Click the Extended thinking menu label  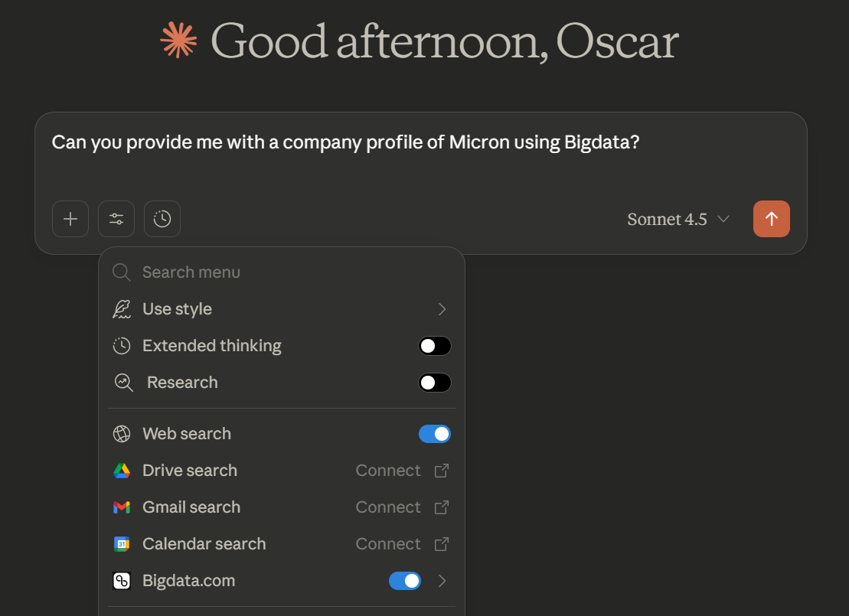pos(212,346)
